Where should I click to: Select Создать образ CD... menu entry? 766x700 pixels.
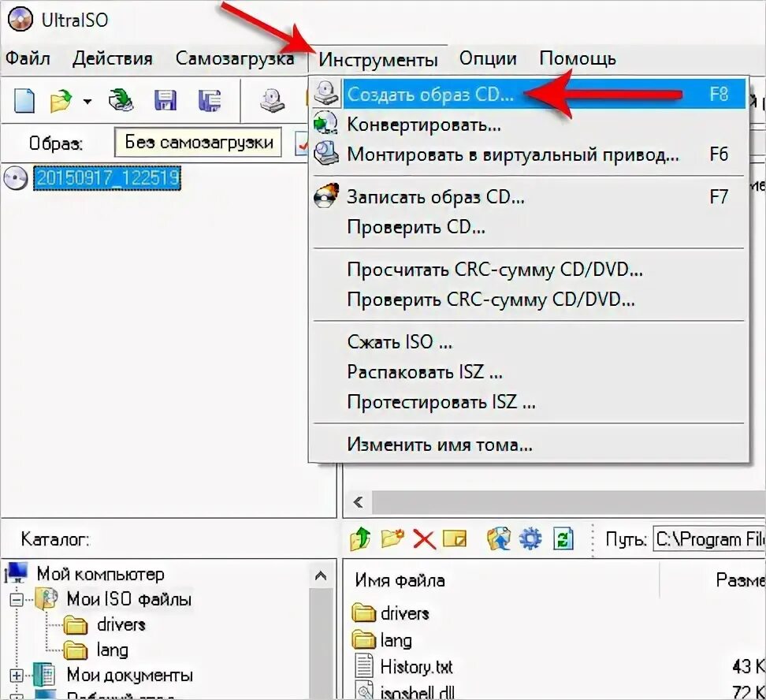pyautogui.click(x=529, y=93)
